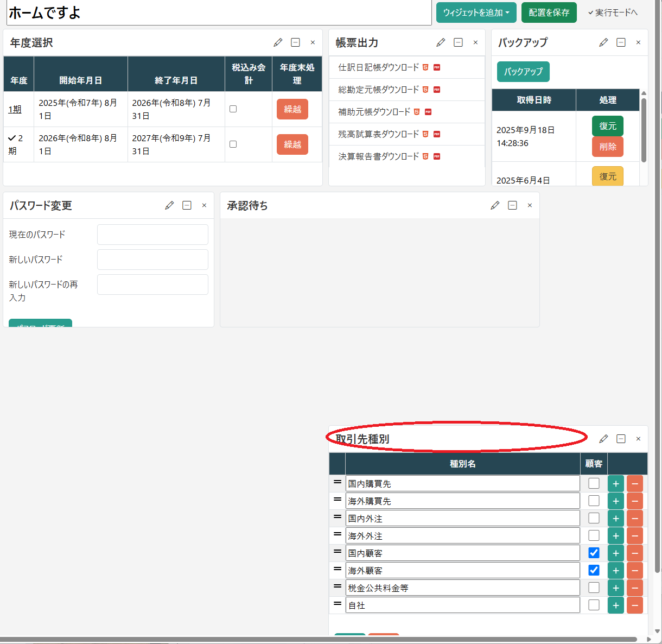Screen dimensions: 662x644
Task: Click the 現在のパスワード input field
Action: coord(152,235)
